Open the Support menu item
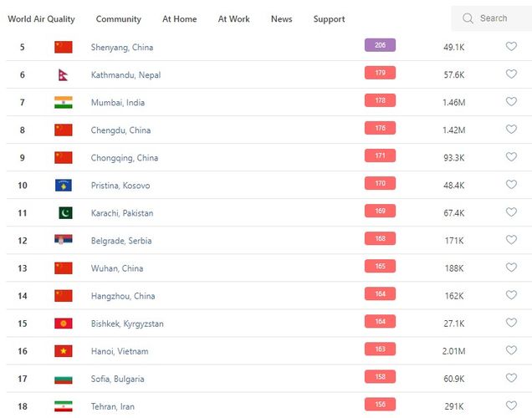This screenshot has width=532, height=418. 329,18
